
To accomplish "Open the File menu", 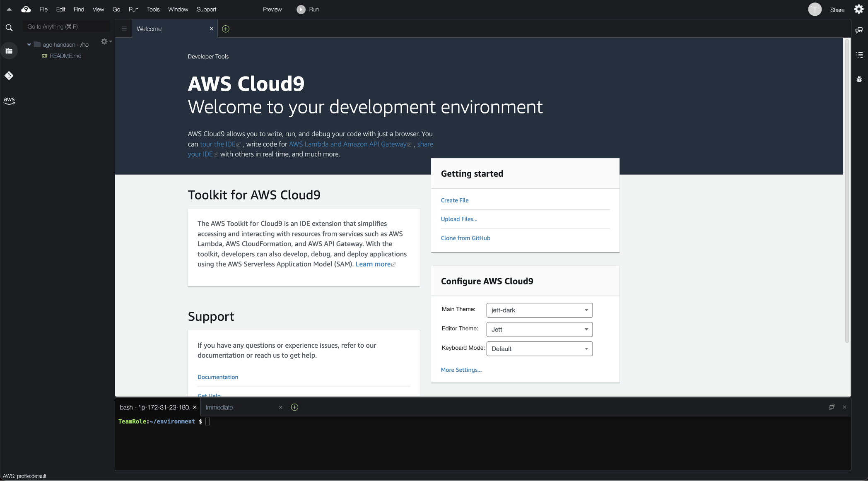I will coord(43,9).
